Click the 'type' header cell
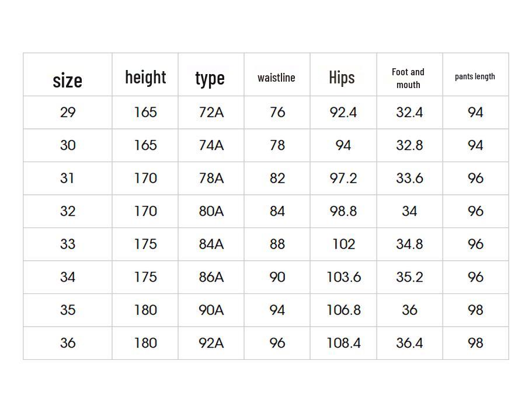 [x=210, y=78]
